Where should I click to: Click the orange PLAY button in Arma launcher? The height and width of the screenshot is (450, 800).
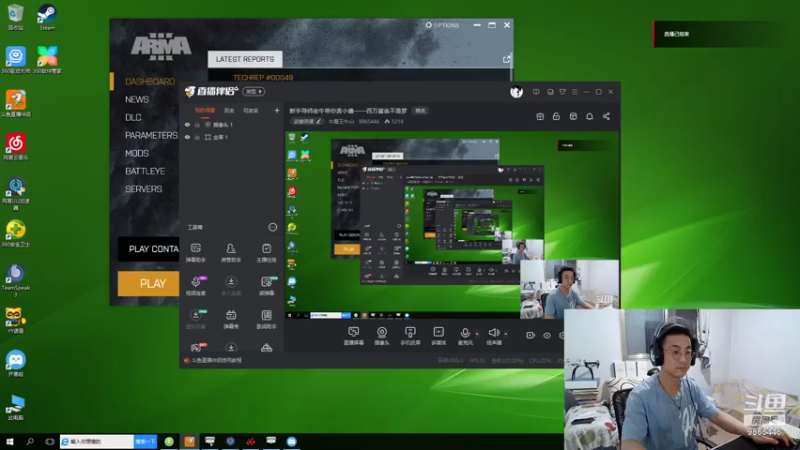pyautogui.click(x=148, y=284)
